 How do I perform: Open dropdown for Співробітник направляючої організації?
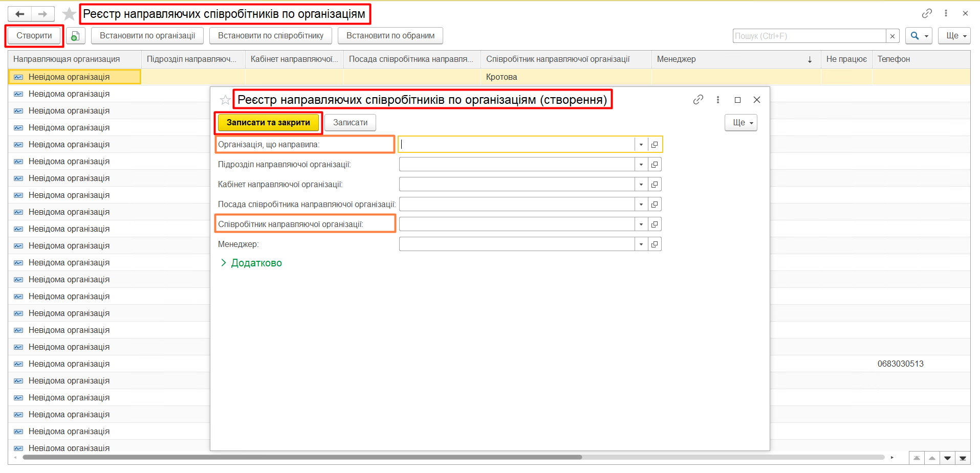641,224
